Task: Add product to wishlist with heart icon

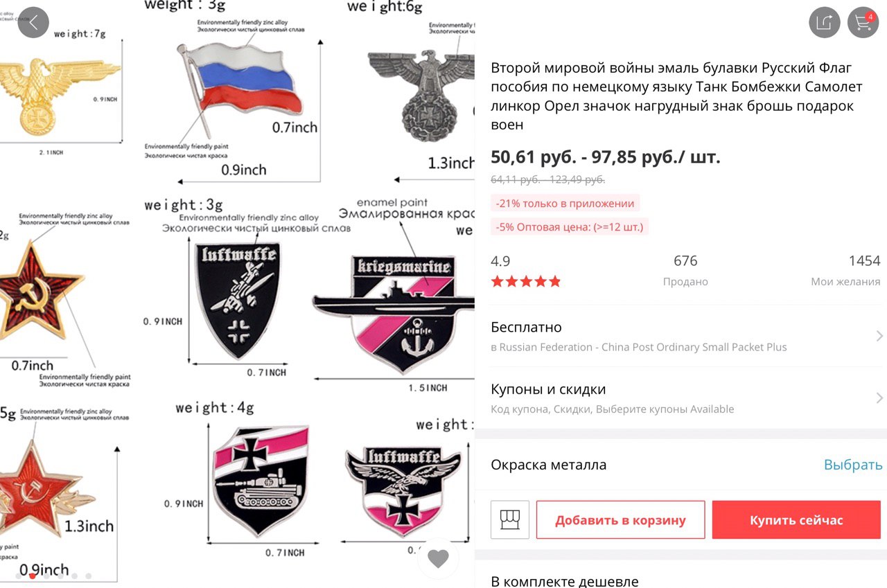Action: [438, 558]
